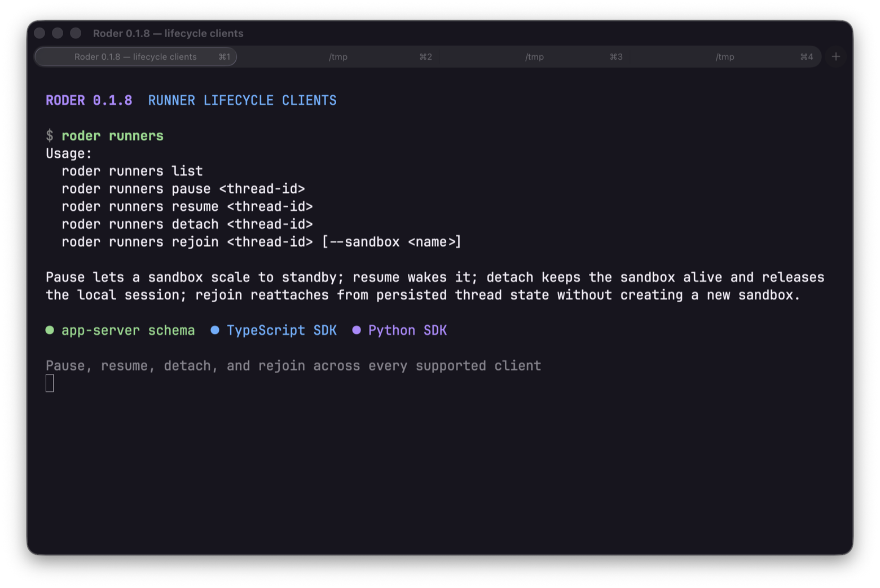Open a new tab with the plus button

click(x=836, y=56)
